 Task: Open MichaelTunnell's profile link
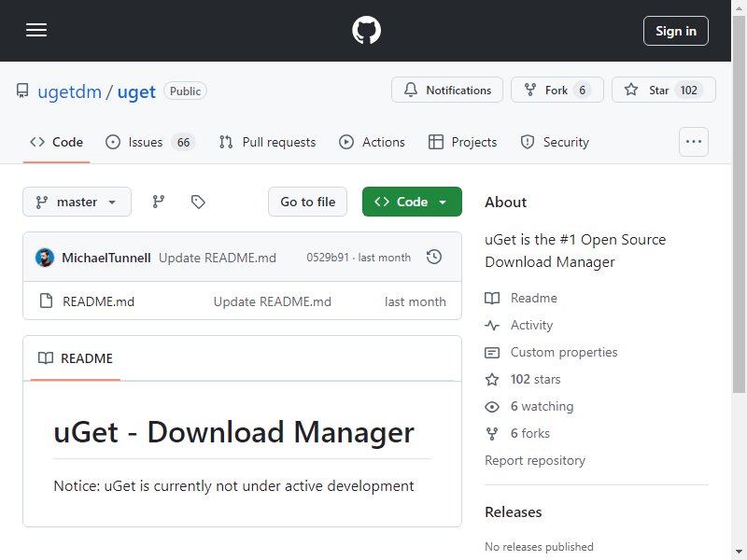(x=106, y=258)
